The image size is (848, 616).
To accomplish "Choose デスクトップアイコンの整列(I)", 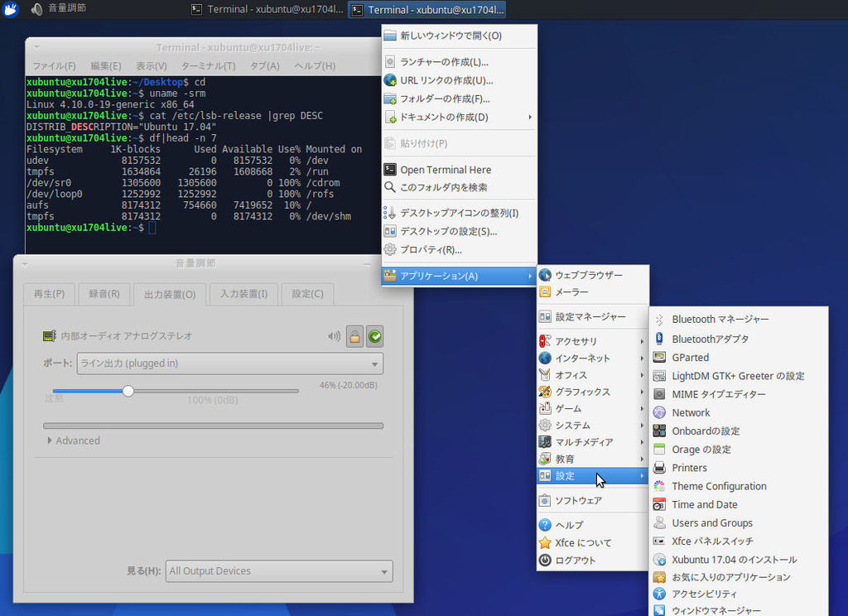I will point(459,213).
